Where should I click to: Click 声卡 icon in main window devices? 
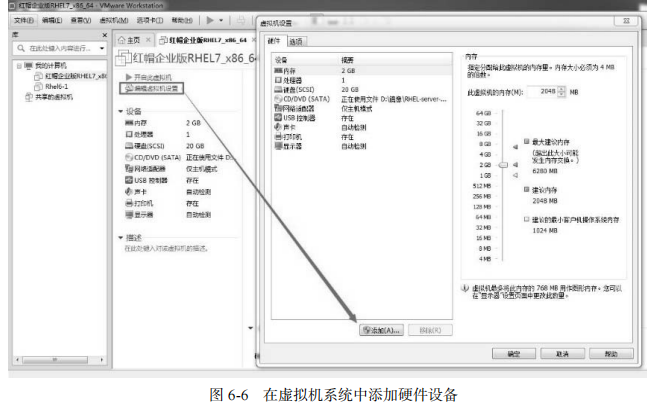point(129,191)
